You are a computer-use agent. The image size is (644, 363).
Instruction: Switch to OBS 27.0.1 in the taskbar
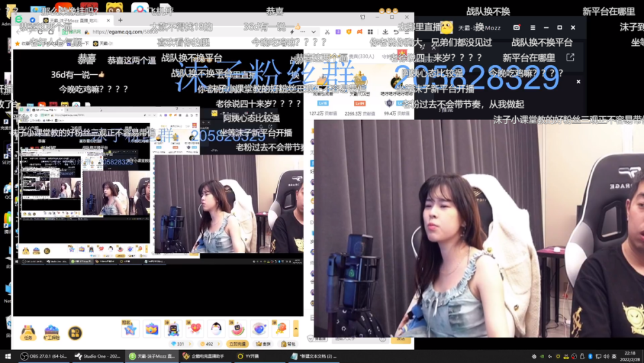44,356
